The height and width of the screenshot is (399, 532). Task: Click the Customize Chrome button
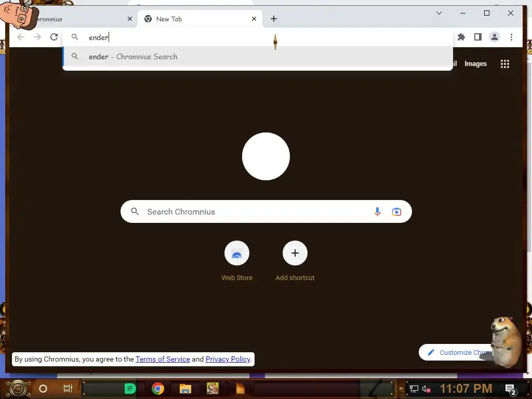point(456,353)
